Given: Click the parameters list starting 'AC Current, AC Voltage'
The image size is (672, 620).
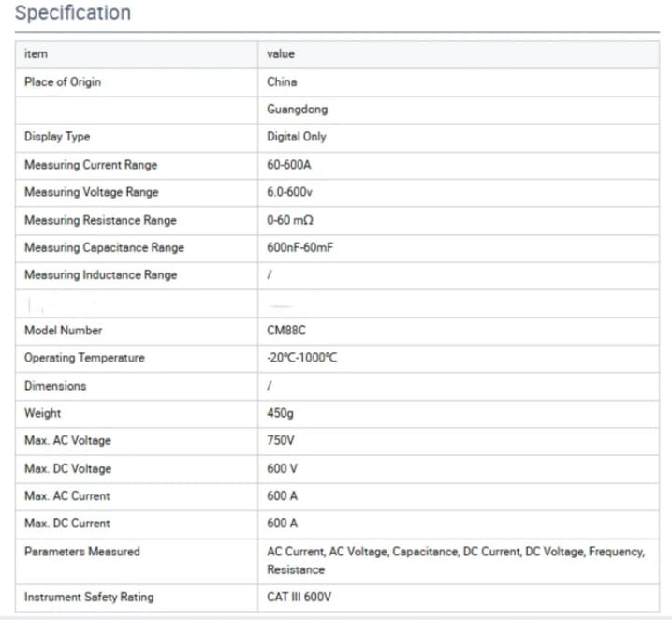Looking at the screenshot, I should [456, 561].
